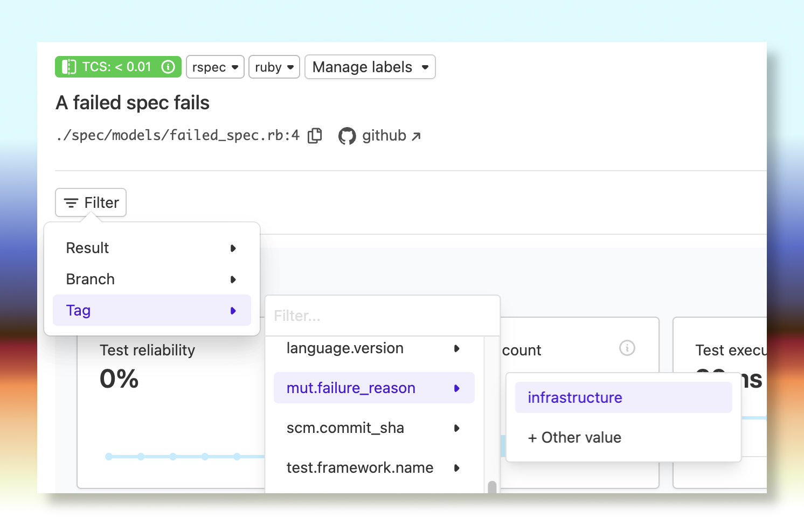Choose the mut.failure_reason tag
The image size is (804, 532).
[x=374, y=388]
